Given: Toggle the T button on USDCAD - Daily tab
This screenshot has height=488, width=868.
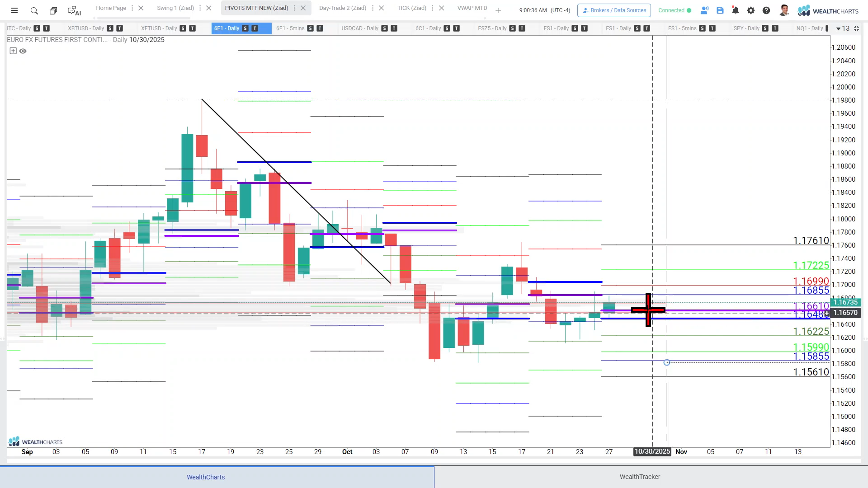Looking at the screenshot, I should 394,28.
